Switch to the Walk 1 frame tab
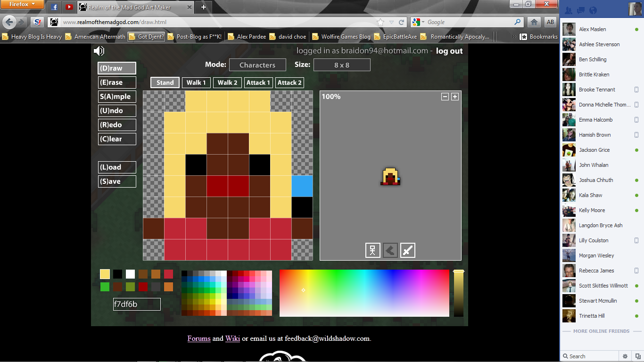Viewport: 644px width, 362px height. [196, 82]
